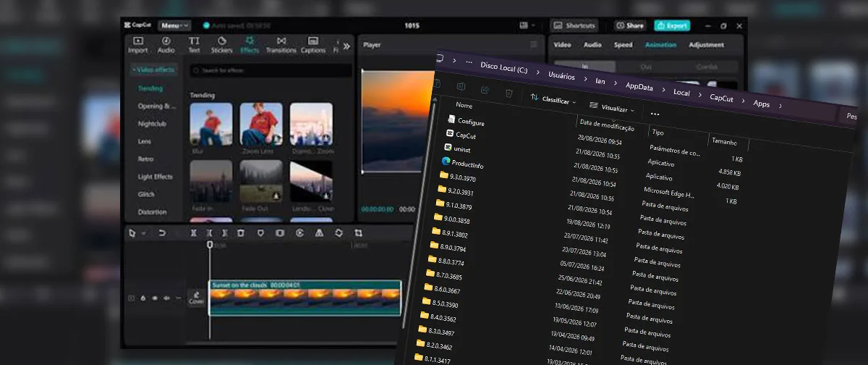
Task: Click the Mirror flip icon in timeline toolbar
Action: [x=319, y=233]
